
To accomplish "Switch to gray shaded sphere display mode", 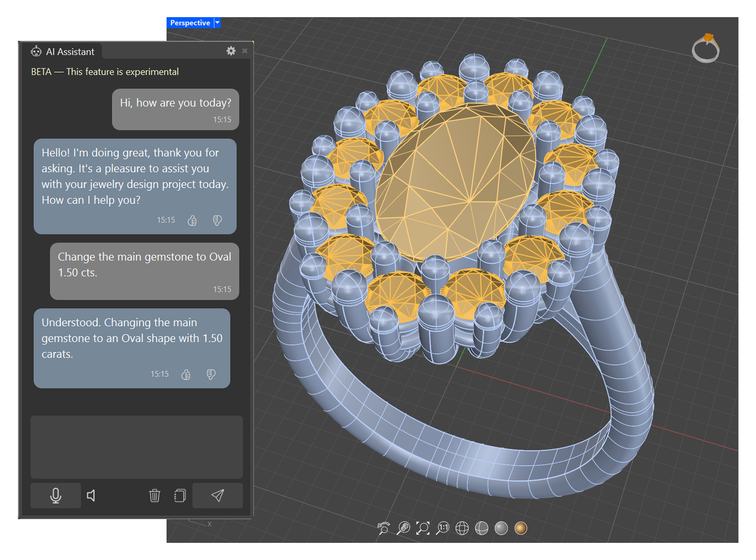I will point(501,528).
